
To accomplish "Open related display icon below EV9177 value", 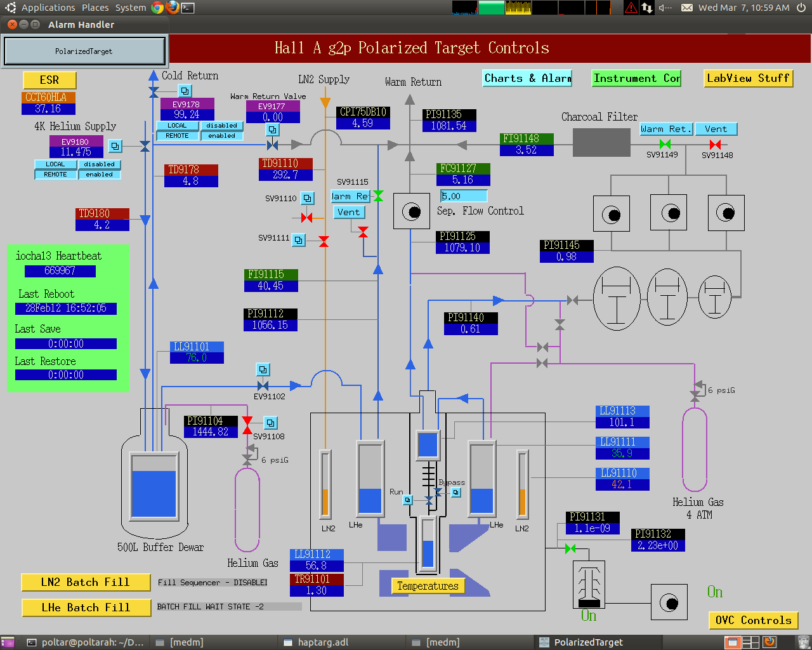I will coord(272,129).
